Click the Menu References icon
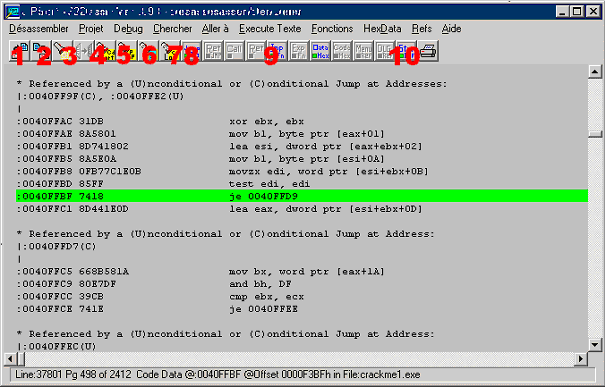This screenshot has width=605, height=387. click(363, 51)
